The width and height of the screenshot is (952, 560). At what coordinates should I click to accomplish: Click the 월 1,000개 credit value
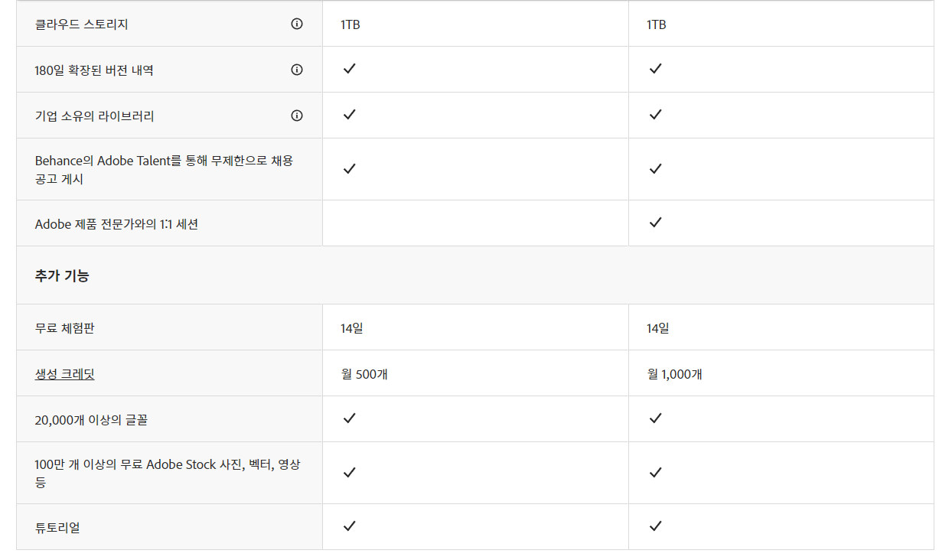tap(673, 373)
